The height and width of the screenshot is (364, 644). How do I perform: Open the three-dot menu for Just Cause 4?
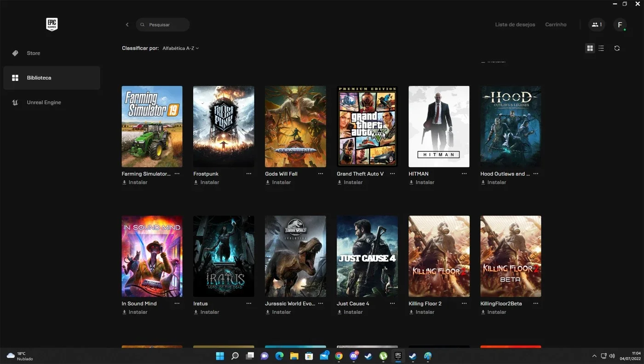[x=392, y=303]
